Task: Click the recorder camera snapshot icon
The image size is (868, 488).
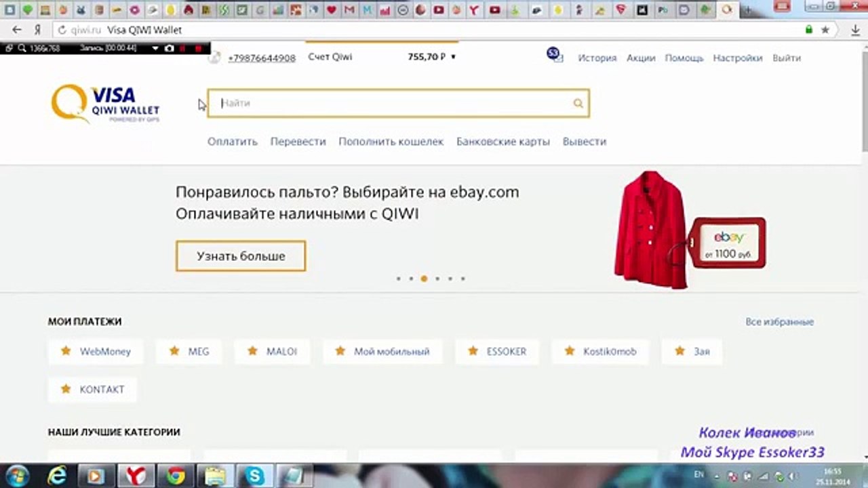Action: point(170,48)
